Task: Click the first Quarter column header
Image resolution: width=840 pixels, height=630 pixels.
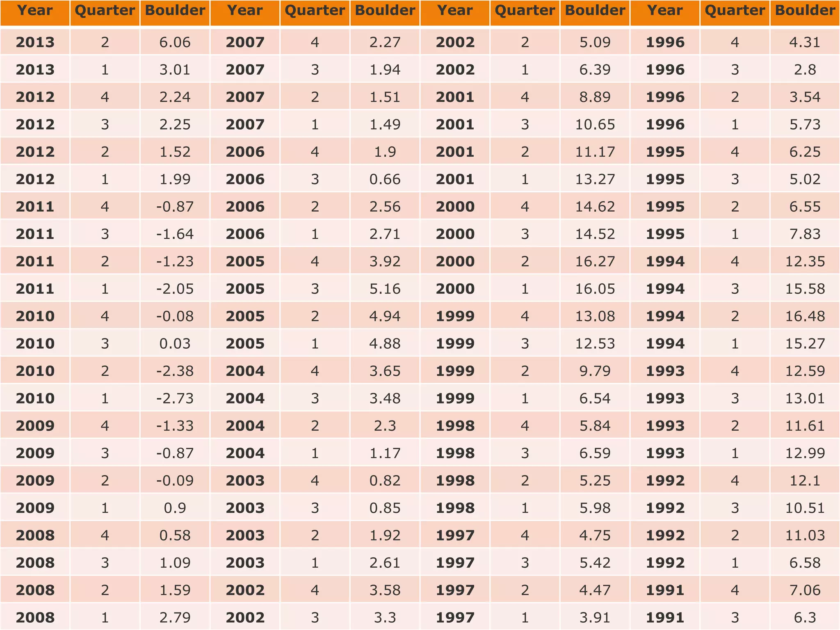Action: (105, 11)
